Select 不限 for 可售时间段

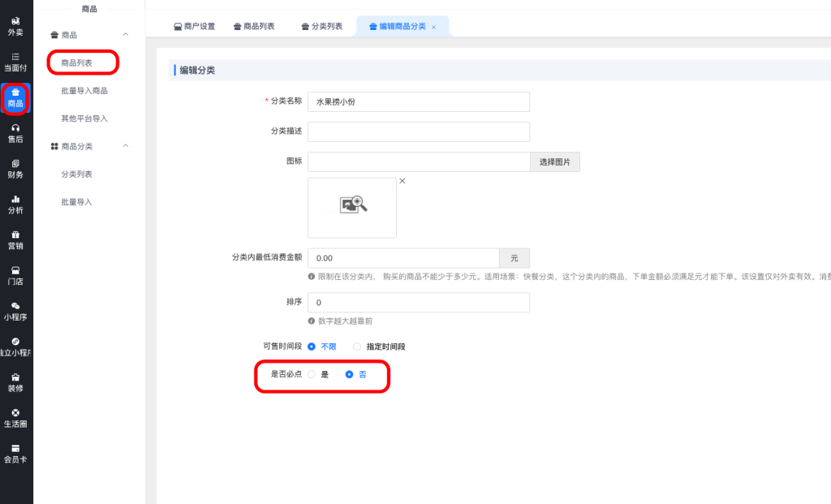(312, 347)
